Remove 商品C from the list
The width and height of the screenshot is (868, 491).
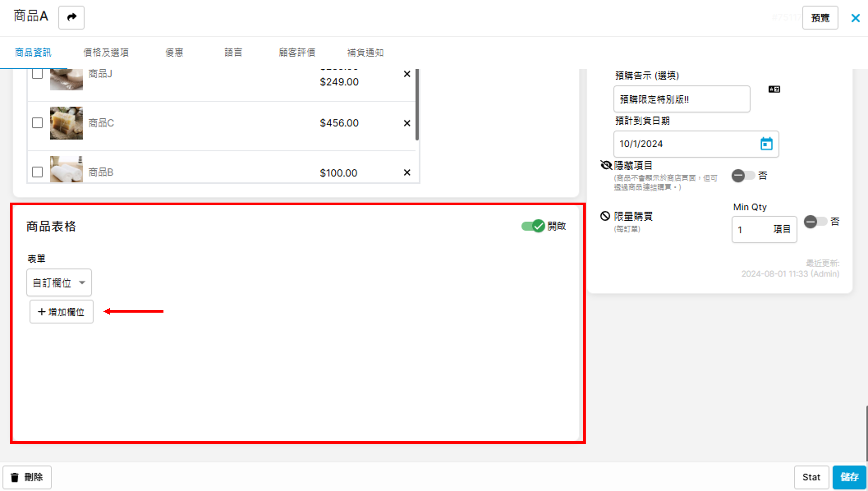407,123
